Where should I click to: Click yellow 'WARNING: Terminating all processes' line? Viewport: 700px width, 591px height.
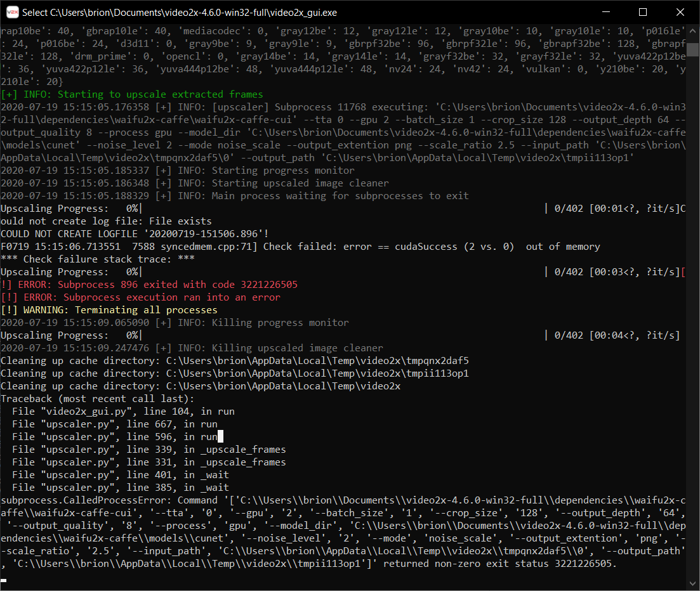(109, 310)
